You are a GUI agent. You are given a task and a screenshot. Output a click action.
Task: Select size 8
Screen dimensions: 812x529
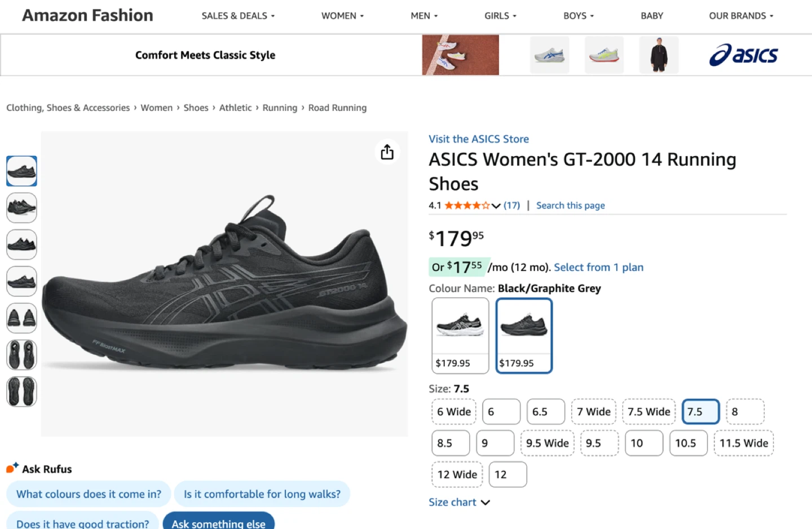(745, 411)
